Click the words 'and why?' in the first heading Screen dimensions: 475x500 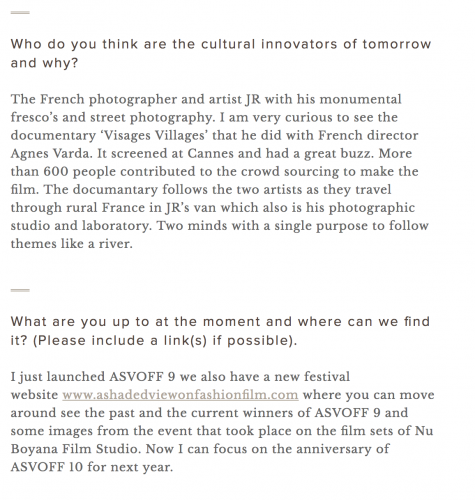pos(44,63)
